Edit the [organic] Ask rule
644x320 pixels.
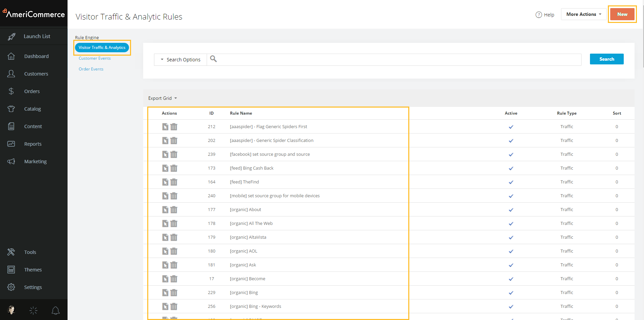click(165, 265)
